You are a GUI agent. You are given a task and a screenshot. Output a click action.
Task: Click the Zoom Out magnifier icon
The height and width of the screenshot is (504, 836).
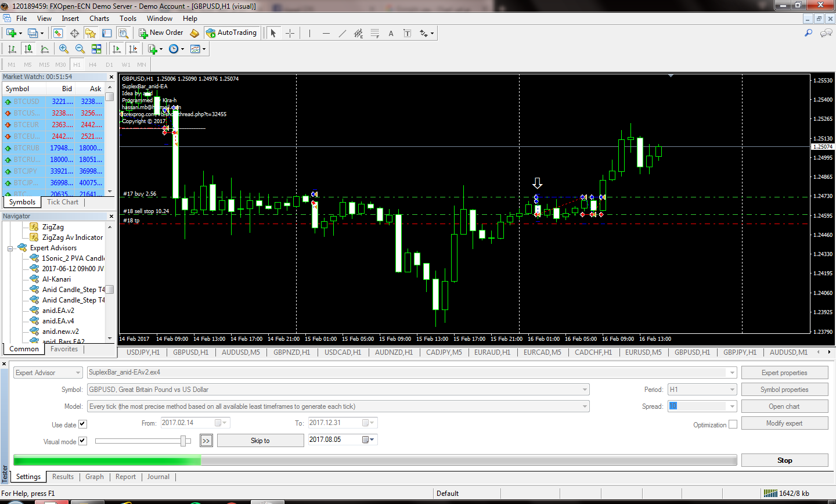click(80, 49)
